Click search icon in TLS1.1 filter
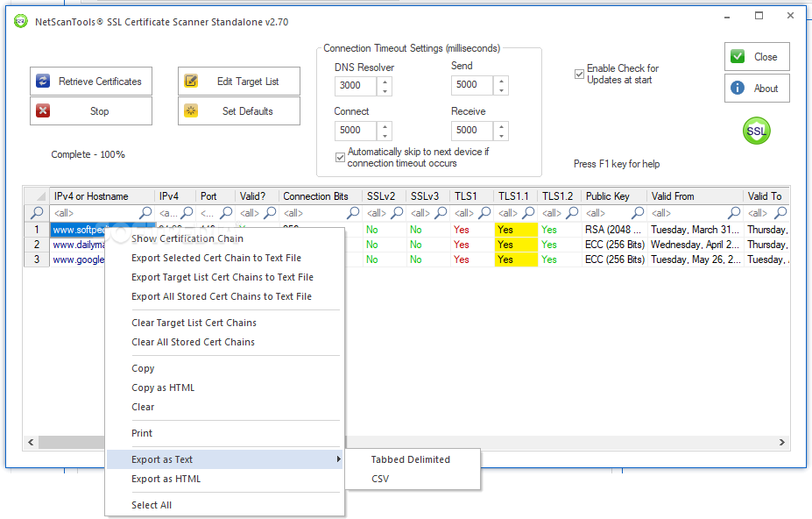Screen dimensions: 812x519 click(x=528, y=212)
